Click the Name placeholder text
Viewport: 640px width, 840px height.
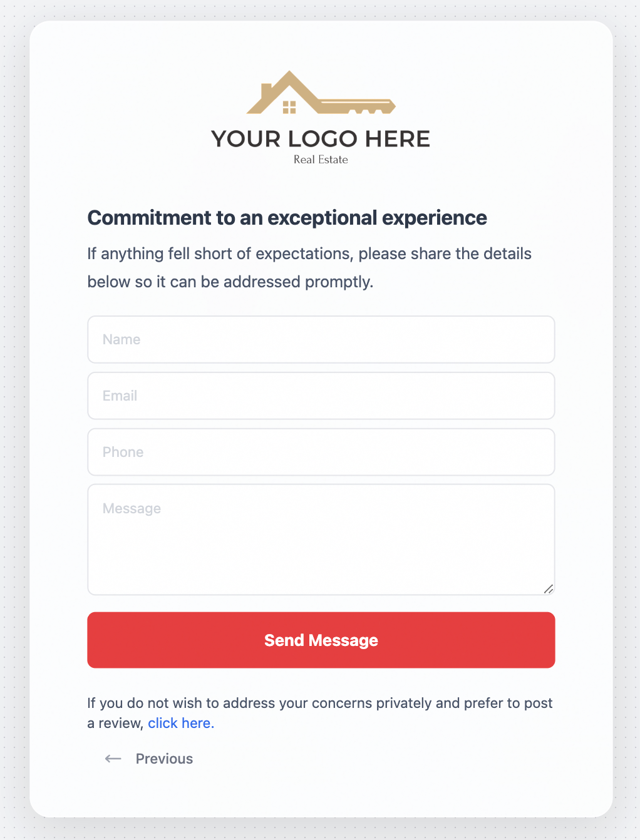click(121, 339)
